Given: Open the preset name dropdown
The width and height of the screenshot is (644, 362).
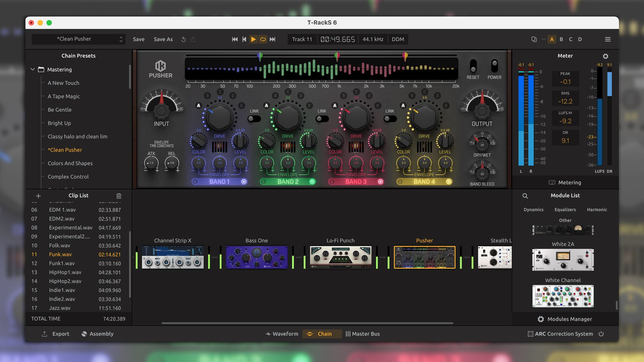Looking at the screenshot, I should [x=78, y=39].
